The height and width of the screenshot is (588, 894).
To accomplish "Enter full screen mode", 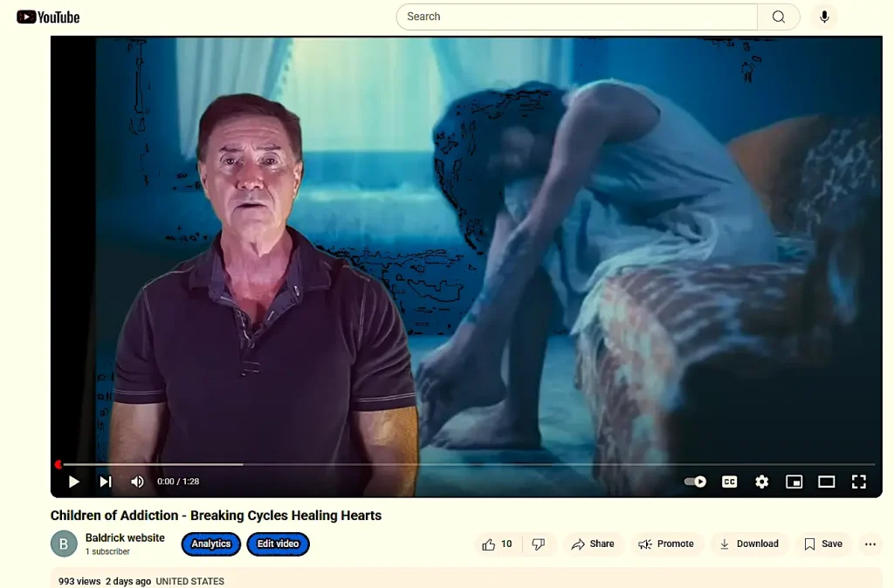I will pyautogui.click(x=859, y=482).
